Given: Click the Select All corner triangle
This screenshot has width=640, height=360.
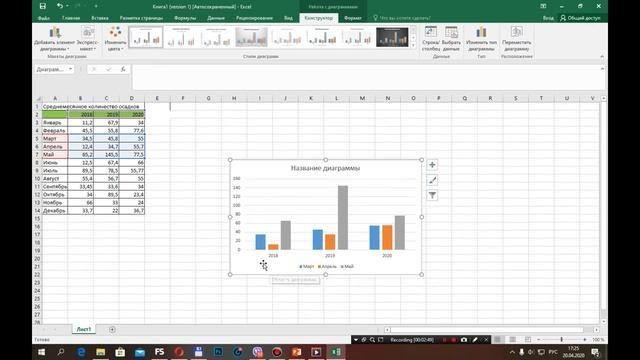Looking at the screenshot, I should click(x=38, y=98).
